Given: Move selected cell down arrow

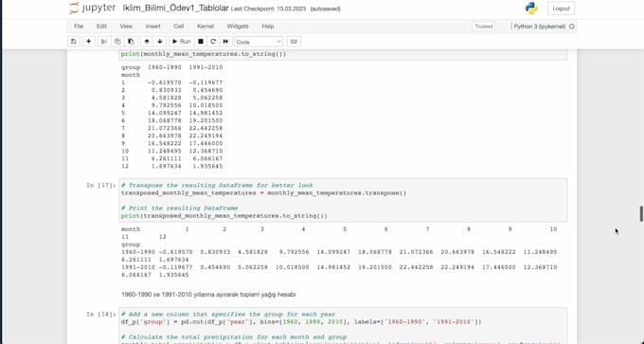Looking at the screenshot, I should tap(160, 42).
